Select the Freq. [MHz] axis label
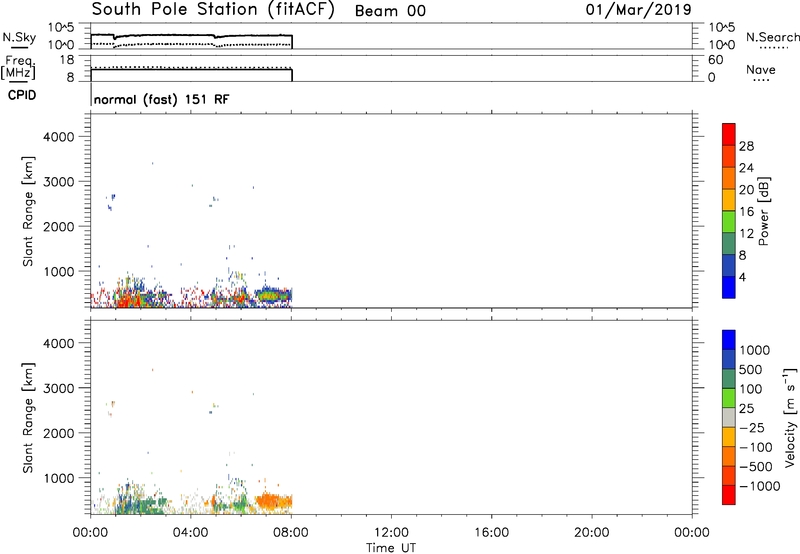Viewport: 800px width, 554px height. [x=19, y=68]
